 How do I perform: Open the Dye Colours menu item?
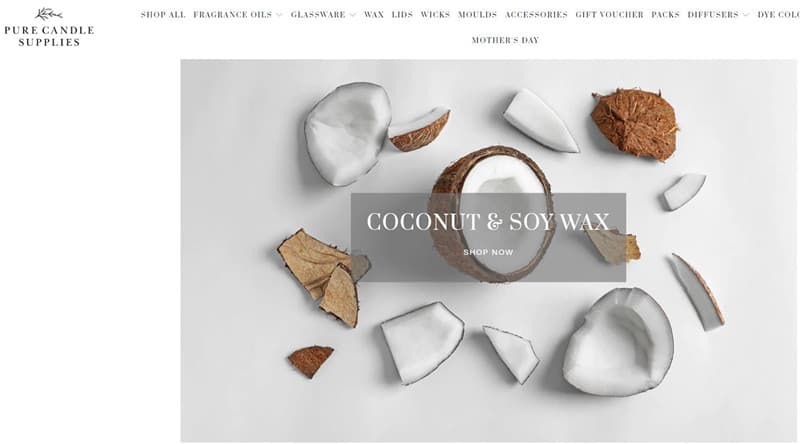(x=779, y=15)
